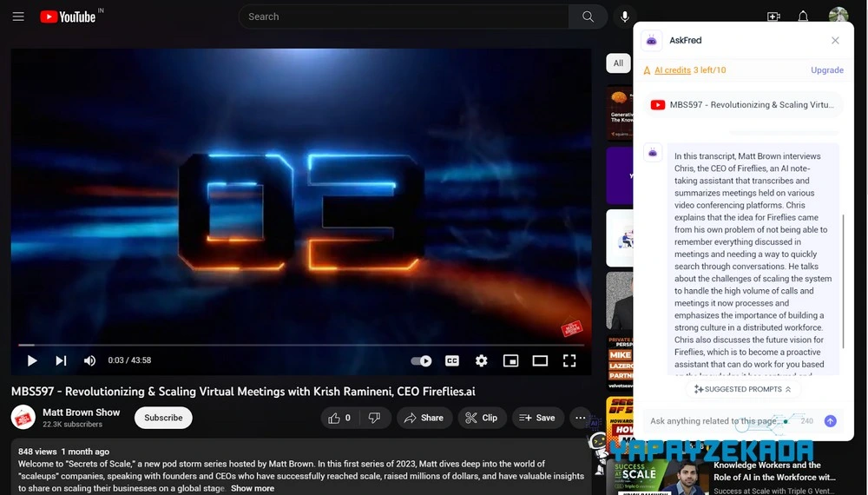Click the 0:03 / 43:58 time display
Viewport: 868px width, 495px height.
[129, 360]
